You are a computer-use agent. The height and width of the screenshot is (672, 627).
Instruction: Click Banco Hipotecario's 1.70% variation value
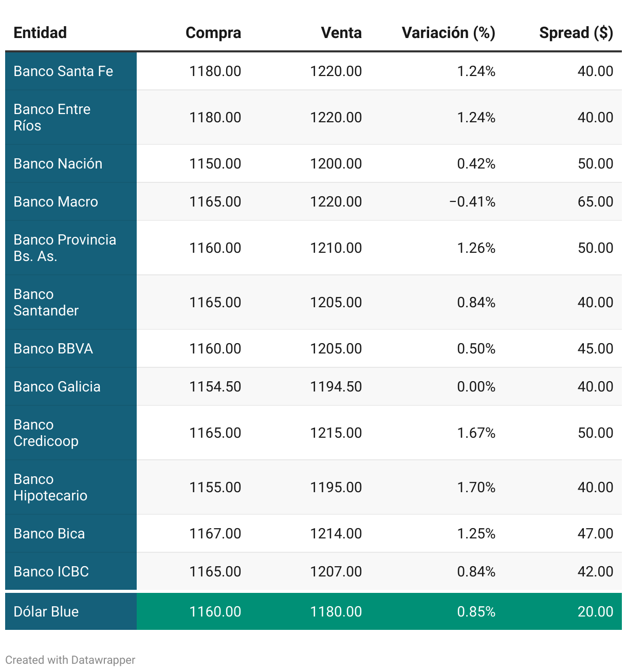tap(476, 488)
